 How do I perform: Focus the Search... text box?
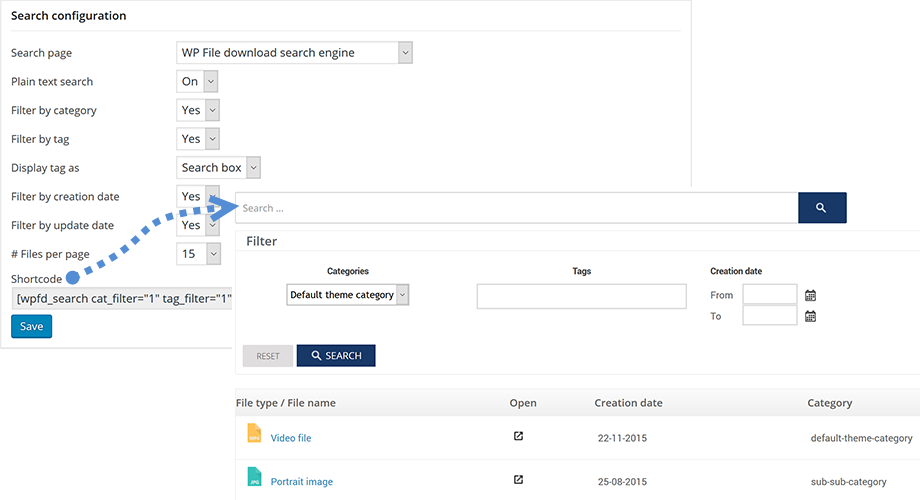point(517,208)
